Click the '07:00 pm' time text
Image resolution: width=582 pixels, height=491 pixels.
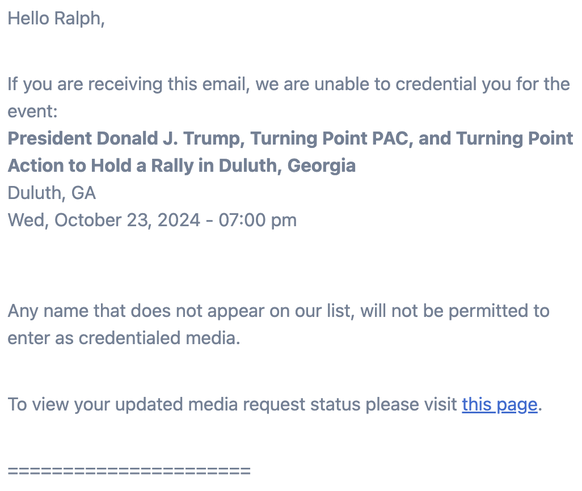pyautogui.click(x=258, y=220)
